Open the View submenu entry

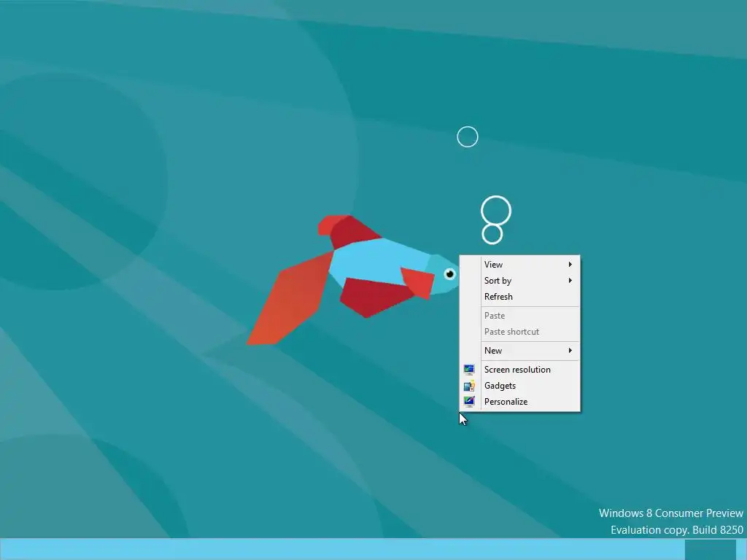pos(519,265)
